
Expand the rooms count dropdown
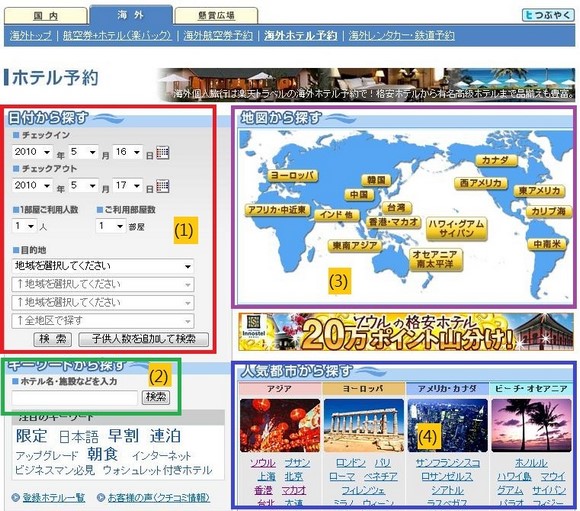click(x=111, y=226)
